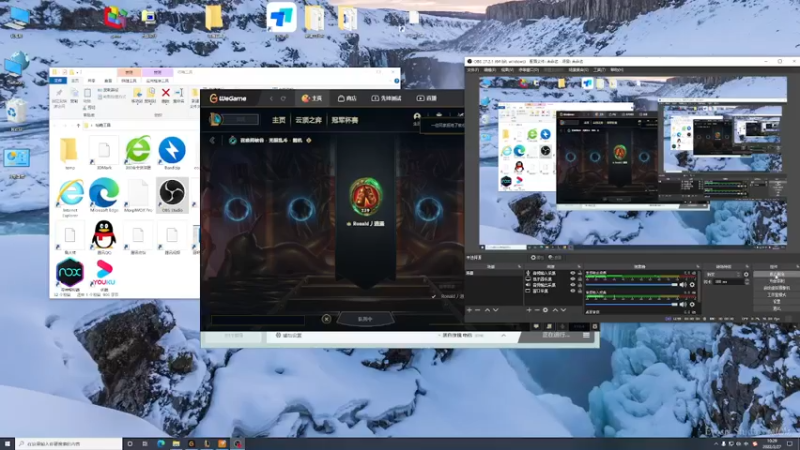Select the YOUKU shortcut icon

coord(104,274)
